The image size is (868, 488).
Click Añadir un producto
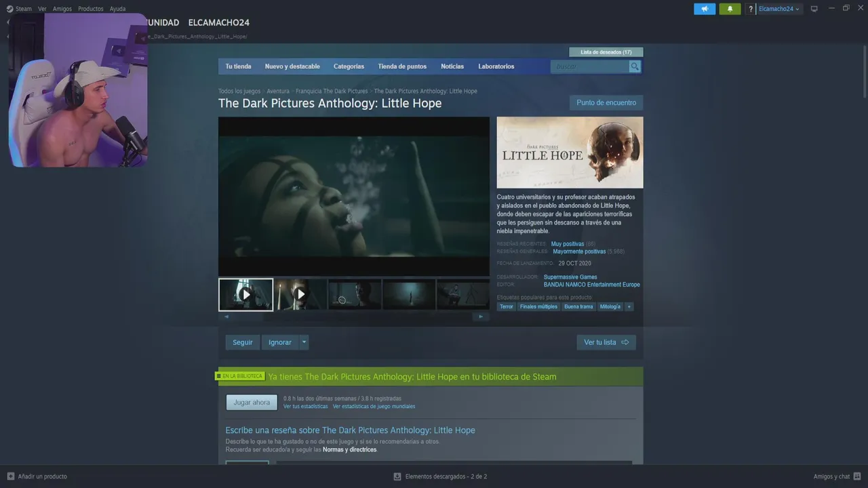point(37,476)
